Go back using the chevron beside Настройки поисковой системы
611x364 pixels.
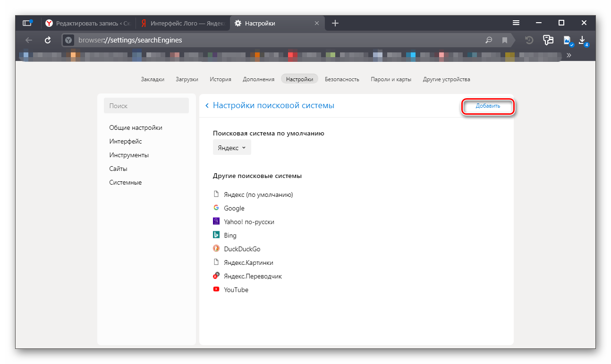207,106
